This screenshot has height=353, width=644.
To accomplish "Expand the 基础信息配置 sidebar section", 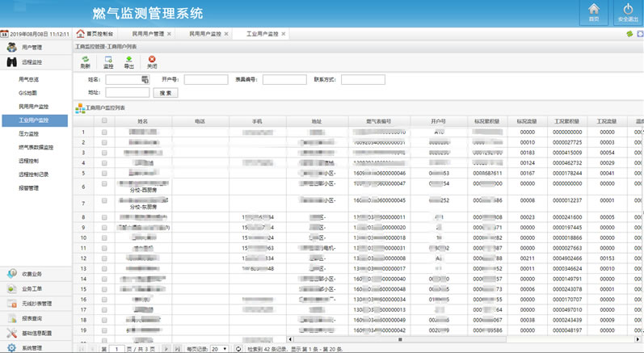I will click(x=36, y=333).
